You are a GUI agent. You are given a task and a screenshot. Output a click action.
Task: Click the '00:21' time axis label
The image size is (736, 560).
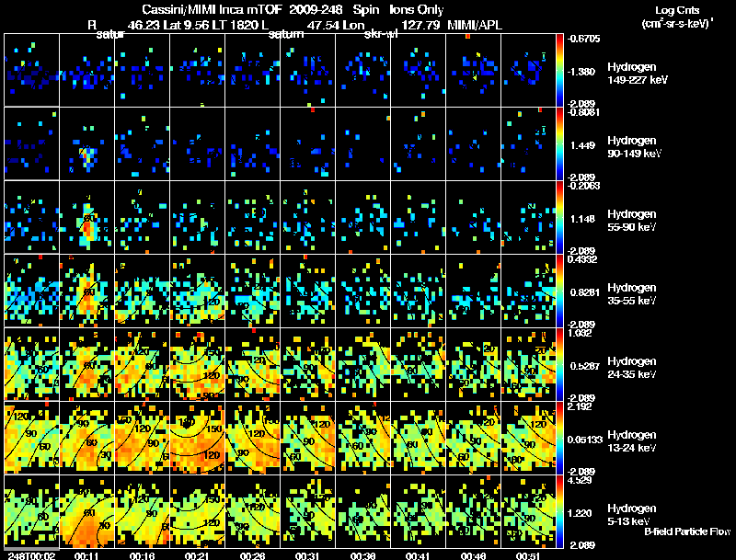tap(197, 555)
